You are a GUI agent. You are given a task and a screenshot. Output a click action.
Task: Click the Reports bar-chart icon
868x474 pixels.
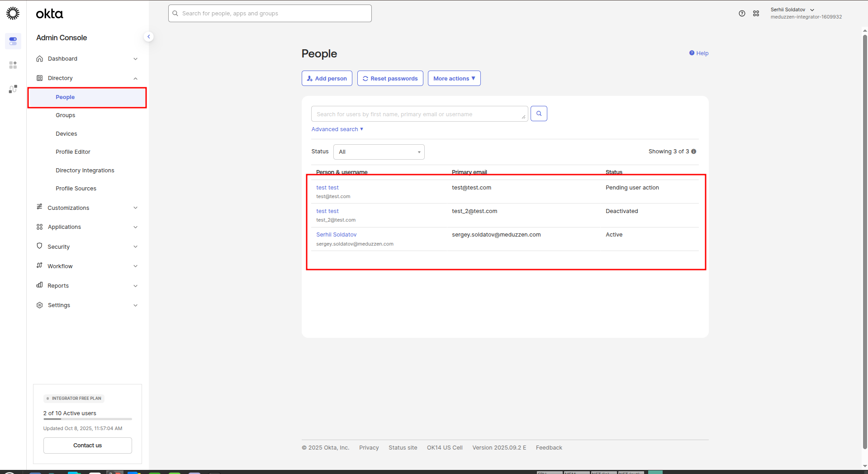point(39,285)
